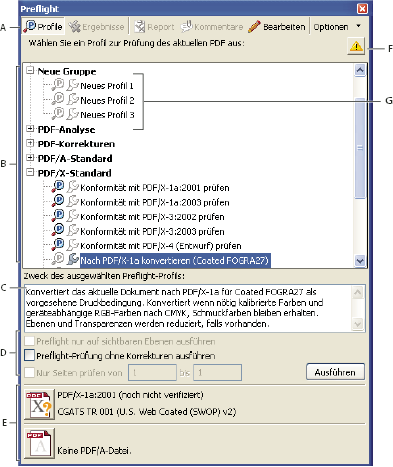This screenshot has width=393, height=467.
Task: Click 'CGATS TR 001 (U.S. Web Coated (SWOP) v2)' text
Action: [147, 412]
